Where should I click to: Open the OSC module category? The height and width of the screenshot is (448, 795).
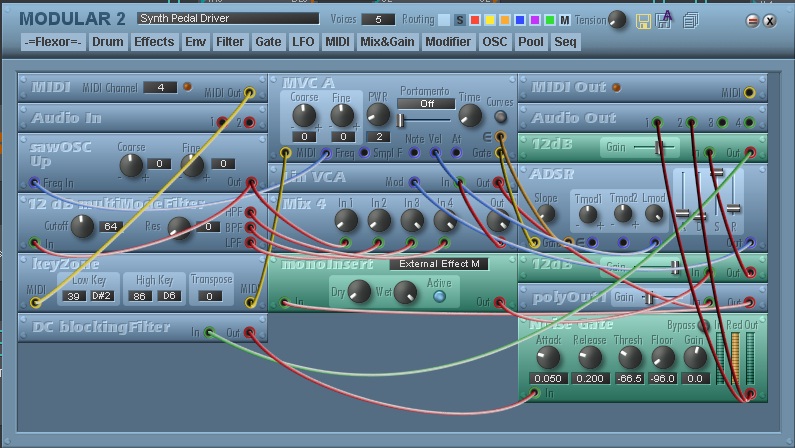click(494, 42)
